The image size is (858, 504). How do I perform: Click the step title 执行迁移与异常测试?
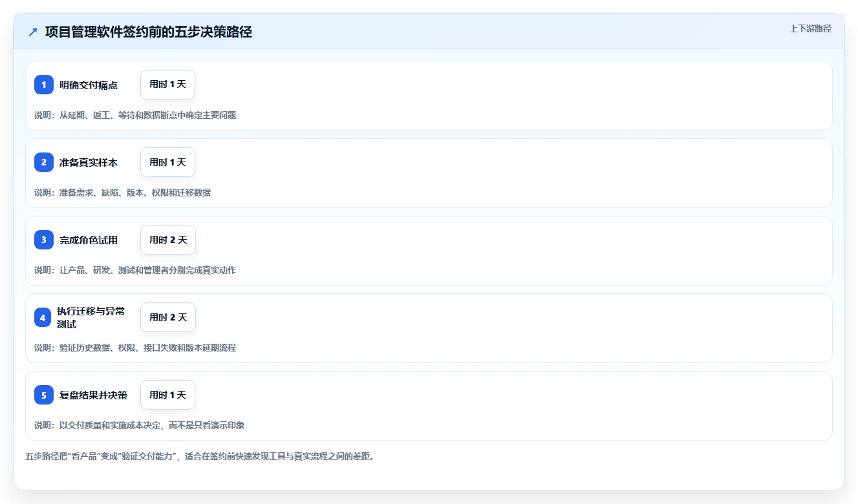click(x=91, y=317)
